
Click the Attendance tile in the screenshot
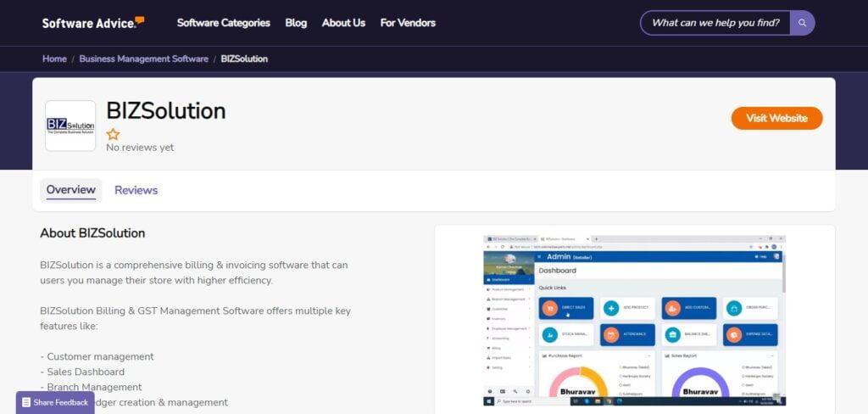click(x=627, y=335)
